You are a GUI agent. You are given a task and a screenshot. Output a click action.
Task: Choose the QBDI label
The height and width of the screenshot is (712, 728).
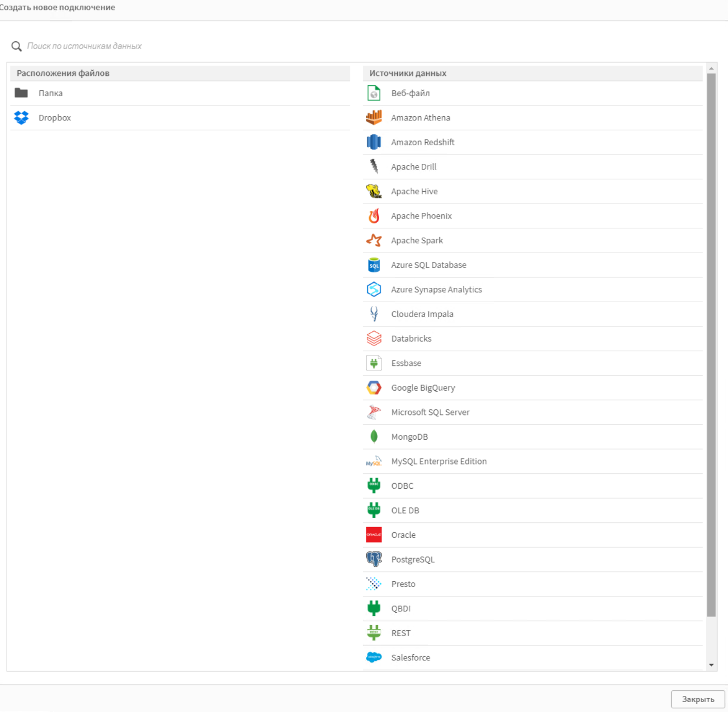[401, 609]
